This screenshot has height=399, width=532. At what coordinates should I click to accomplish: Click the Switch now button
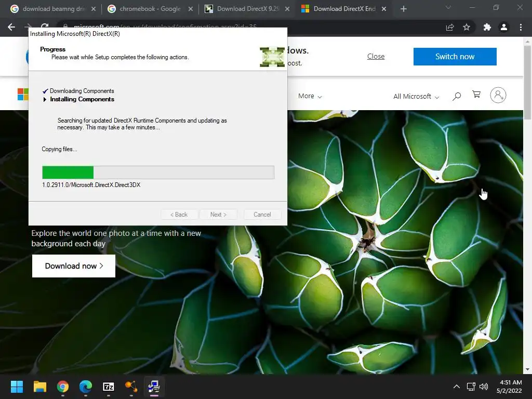pyautogui.click(x=455, y=56)
